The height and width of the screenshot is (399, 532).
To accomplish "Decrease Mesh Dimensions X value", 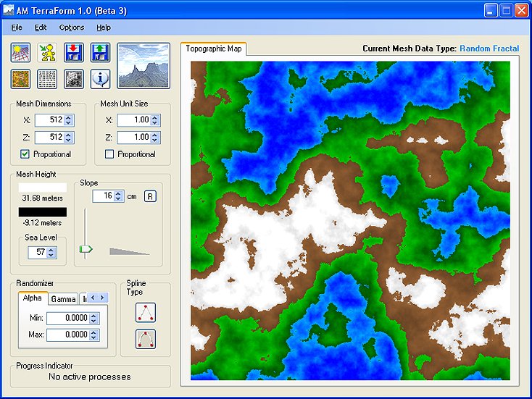I will point(69,122).
